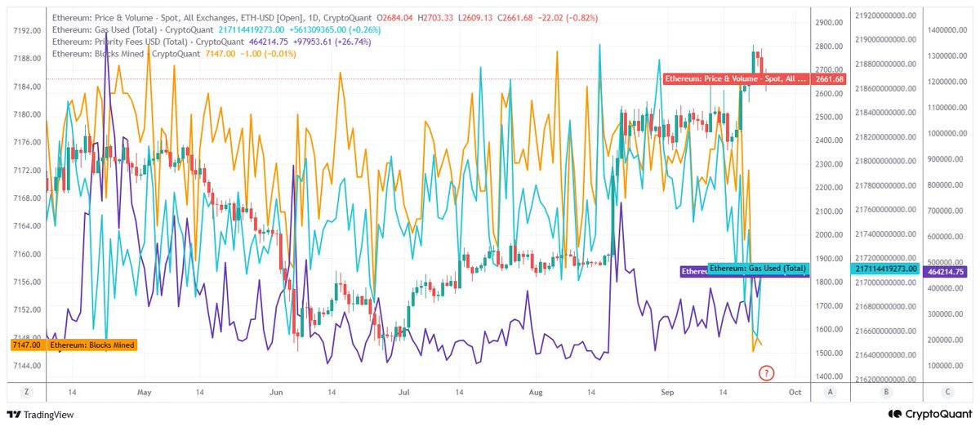This screenshot has width=980, height=427.
Task: Click the orange 7147.00 value tag
Action: (x=26, y=345)
